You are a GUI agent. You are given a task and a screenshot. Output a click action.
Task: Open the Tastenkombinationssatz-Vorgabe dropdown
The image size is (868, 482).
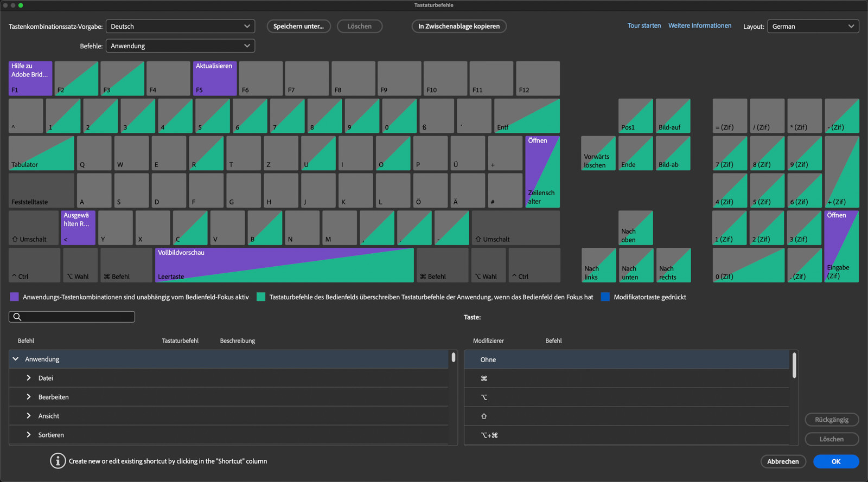tap(180, 27)
